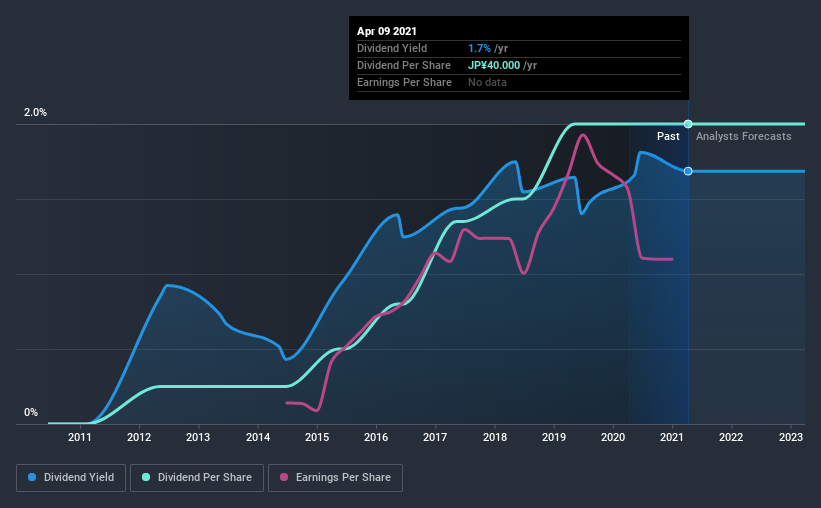Click the Past label on the chart
The image size is (821, 508).
668,136
